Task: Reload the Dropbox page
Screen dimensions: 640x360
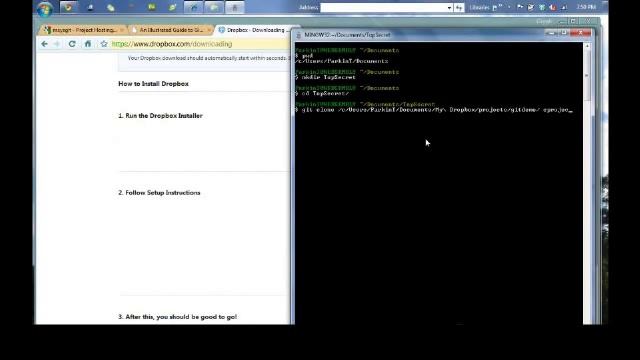Action: click(x=72, y=44)
